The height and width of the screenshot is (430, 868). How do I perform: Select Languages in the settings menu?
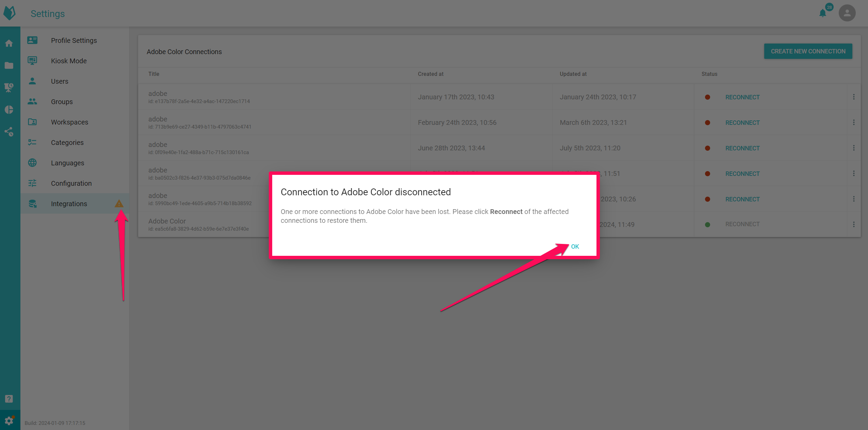point(75,163)
